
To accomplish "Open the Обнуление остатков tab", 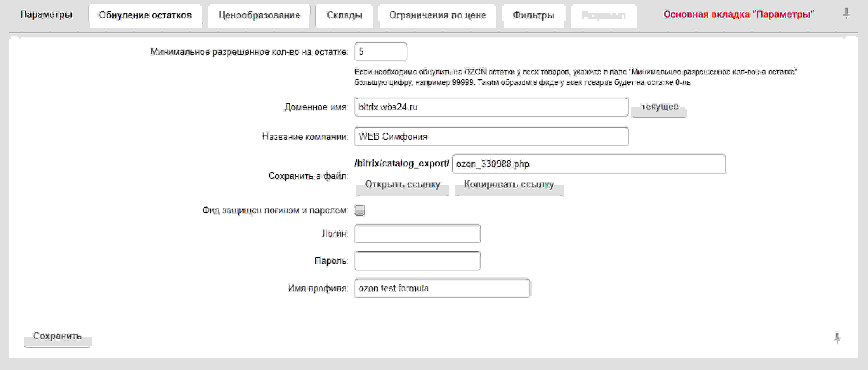I will click(x=145, y=15).
